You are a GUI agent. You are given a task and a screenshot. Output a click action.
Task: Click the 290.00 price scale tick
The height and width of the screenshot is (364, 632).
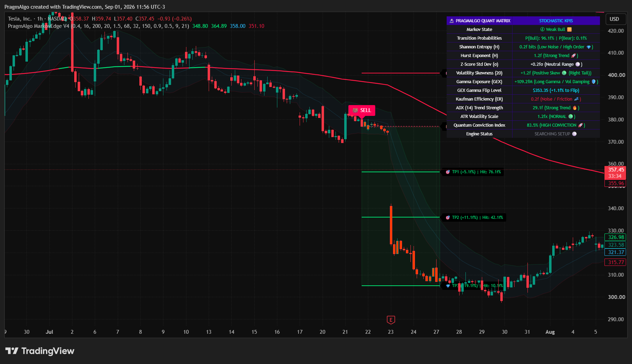tap(616, 319)
